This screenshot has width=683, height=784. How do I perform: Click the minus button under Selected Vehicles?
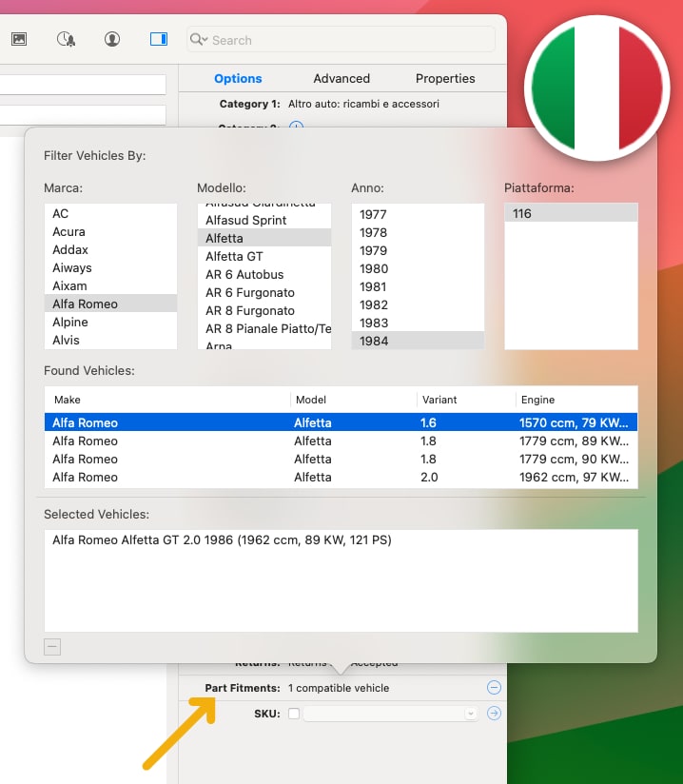pos(52,647)
